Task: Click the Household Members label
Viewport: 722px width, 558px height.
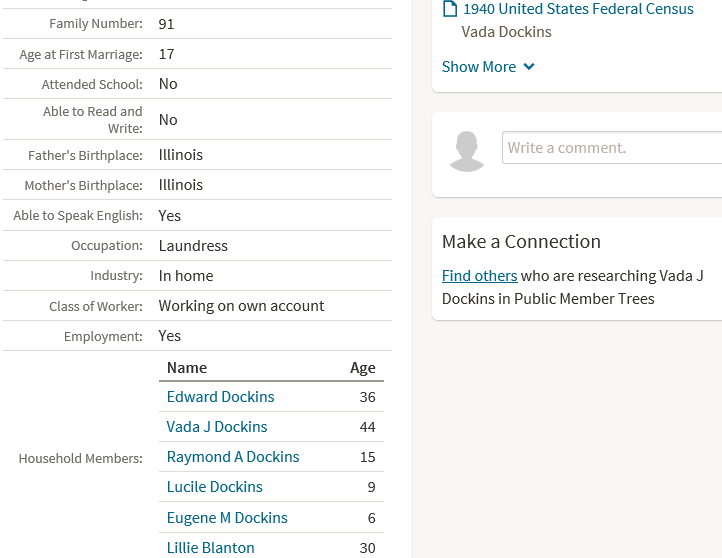Action: click(81, 459)
